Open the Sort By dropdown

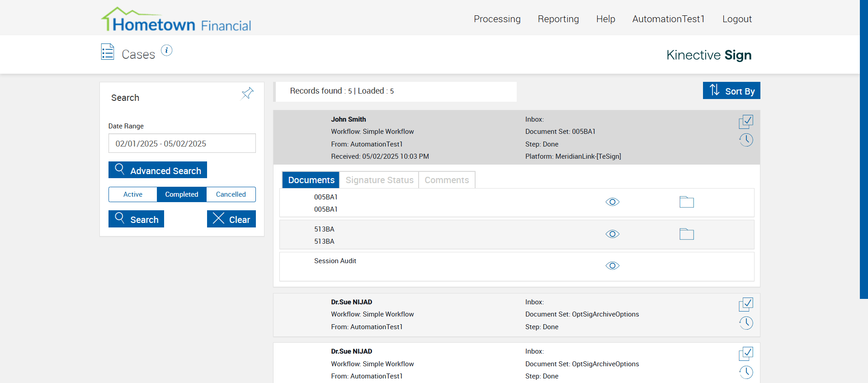pos(731,90)
